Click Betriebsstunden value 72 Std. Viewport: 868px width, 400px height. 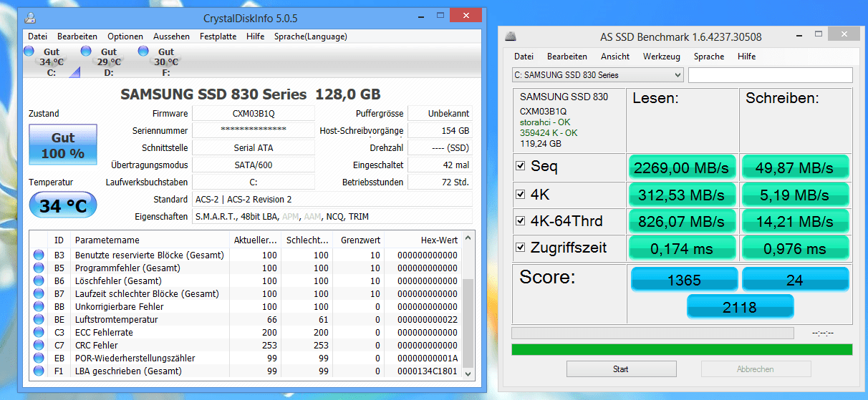click(x=440, y=182)
